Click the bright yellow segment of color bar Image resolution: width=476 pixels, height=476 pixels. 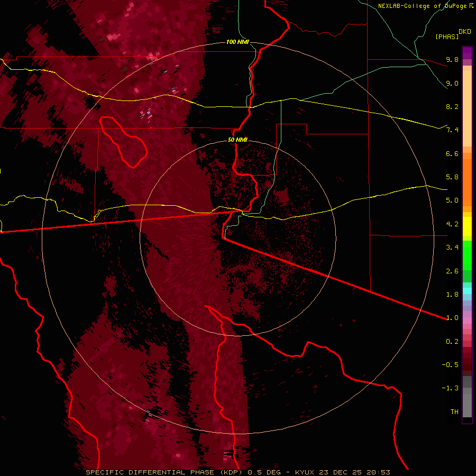pyautogui.click(x=467, y=226)
